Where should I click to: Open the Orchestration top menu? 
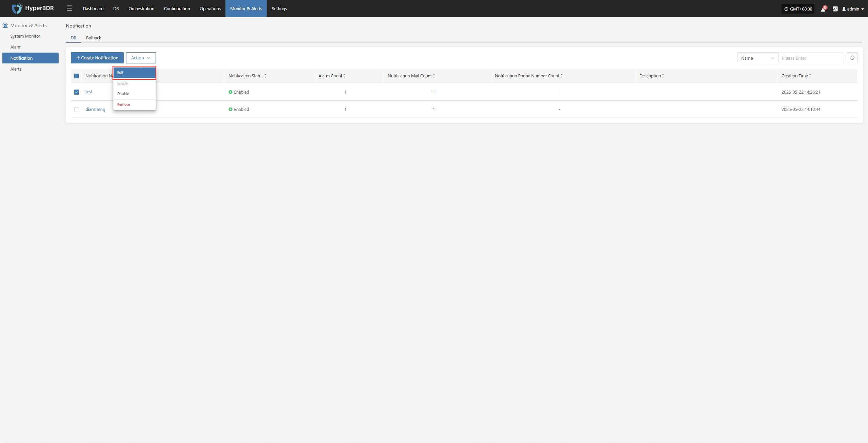(x=141, y=8)
